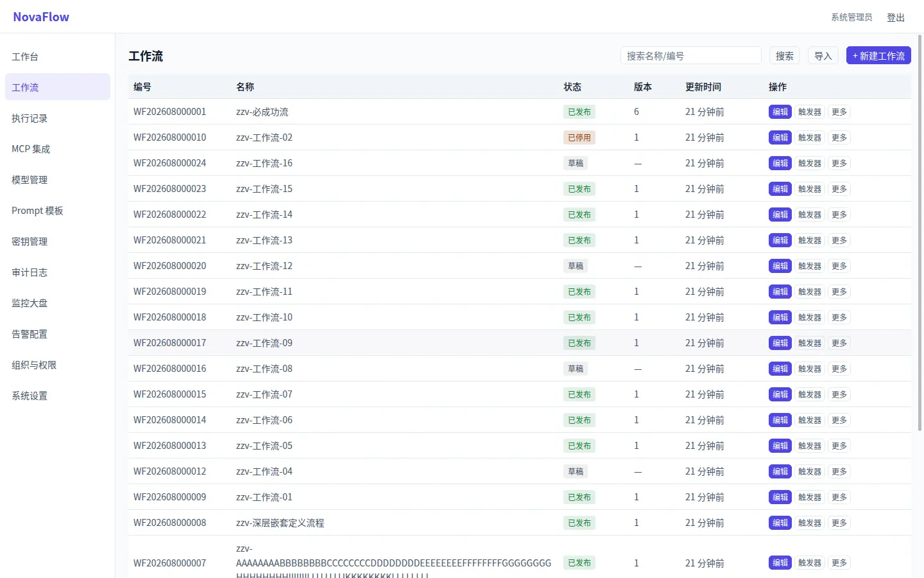Create a workflow with +新建工作流
Viewport: 924px width, 578px height.
878,56
